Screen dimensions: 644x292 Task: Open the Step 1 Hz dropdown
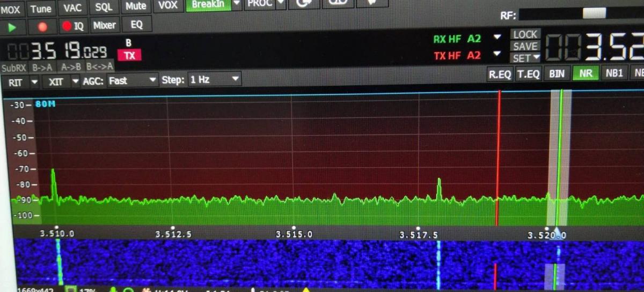tap(214, 80)
